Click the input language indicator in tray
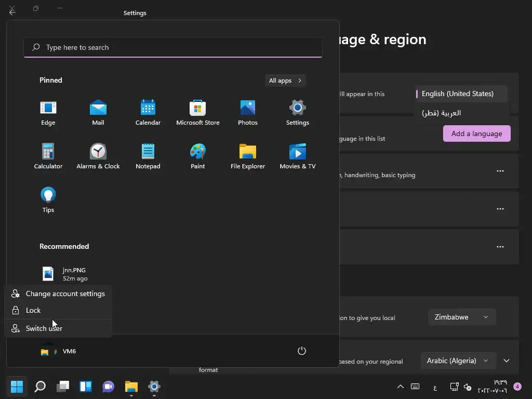This screenshot has width=532, height=399. [x=435, y=387]
